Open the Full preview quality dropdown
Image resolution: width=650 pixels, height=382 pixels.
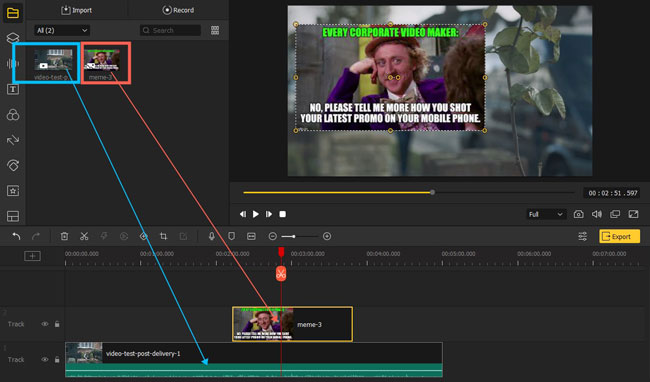pyautogui.click(x=546, y=214)
